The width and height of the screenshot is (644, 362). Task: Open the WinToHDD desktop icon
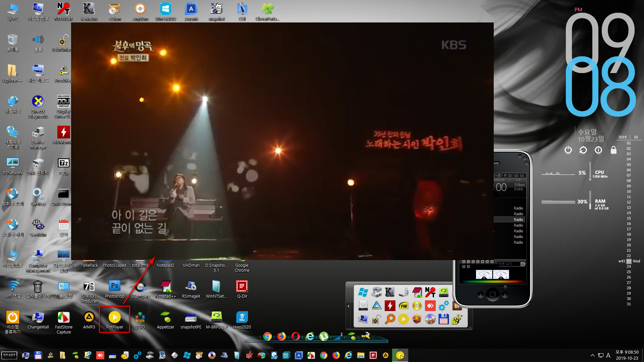165,12
